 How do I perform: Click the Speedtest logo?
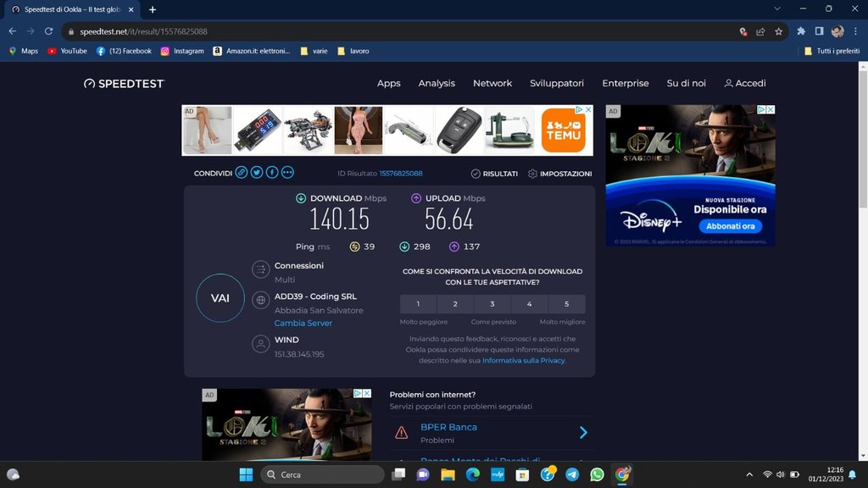[x=124, y=84]
